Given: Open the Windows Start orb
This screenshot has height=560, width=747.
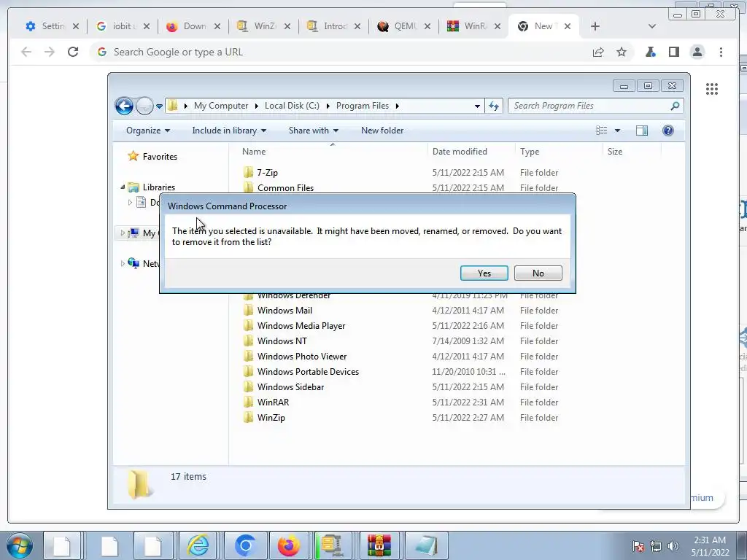Looking at the screenshot, I should (20, 545).
